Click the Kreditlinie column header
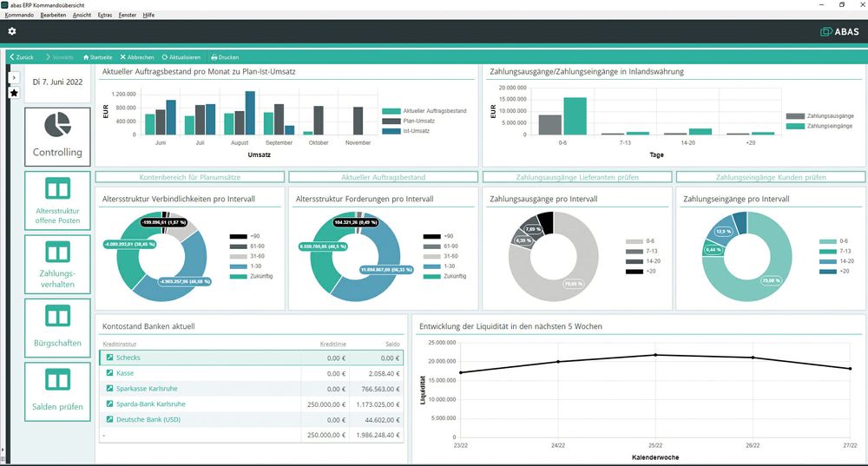The image size is (868, 466). [x=332, y=345]
